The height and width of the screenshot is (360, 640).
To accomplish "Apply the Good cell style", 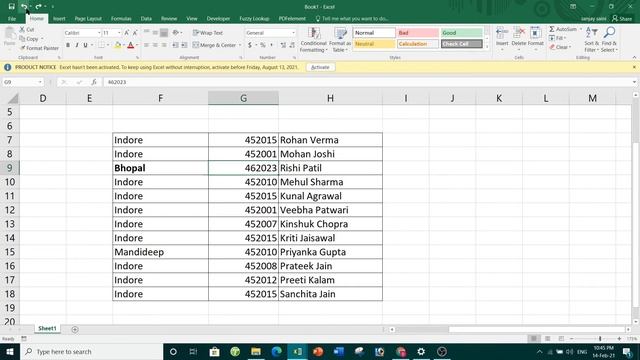I will click(x=461, y=33).
